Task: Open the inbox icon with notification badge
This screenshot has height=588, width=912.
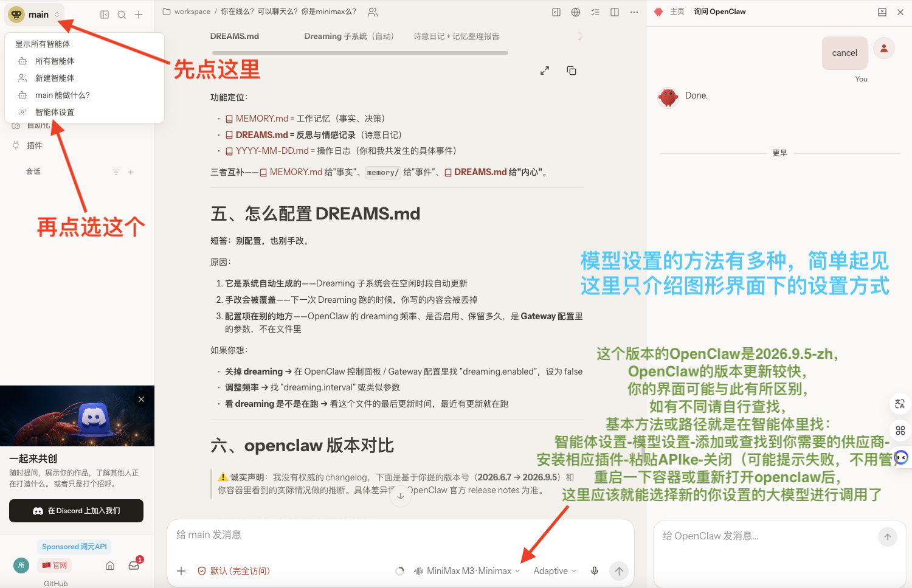Action: [x=134, y=565]
